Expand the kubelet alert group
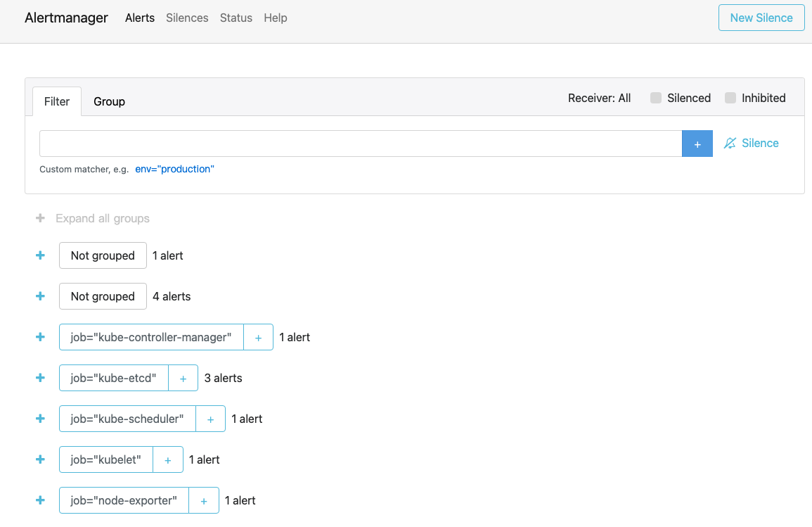The height and width of the screenshot is (527, 812). [x=40, y=460]
